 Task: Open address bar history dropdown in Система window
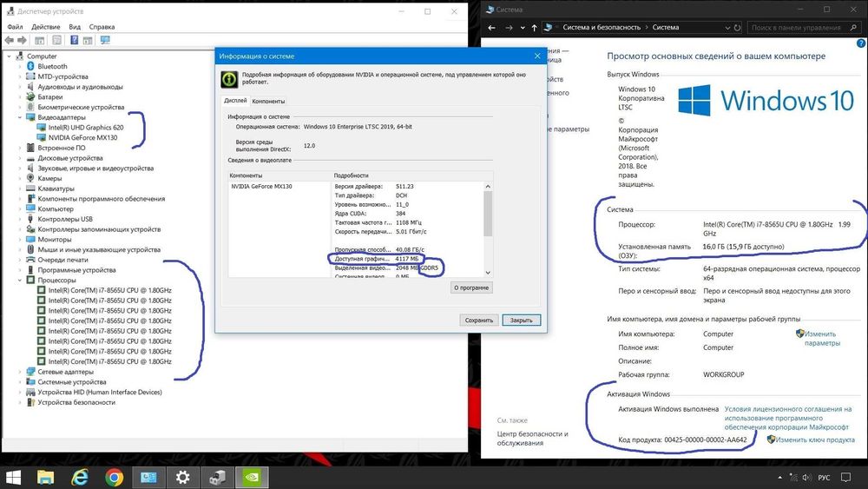coord(727,27)
